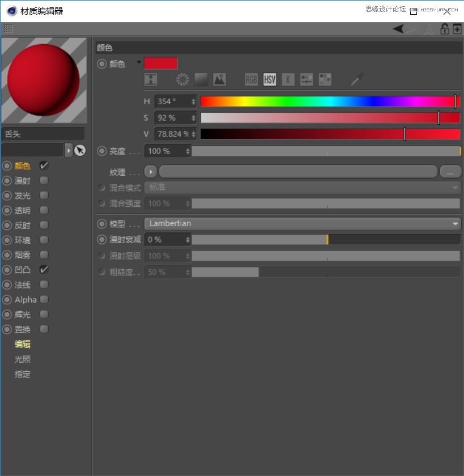Switch to HSV color mode
Viewport: 464px width, 476px height.
(x=270, y=79)
